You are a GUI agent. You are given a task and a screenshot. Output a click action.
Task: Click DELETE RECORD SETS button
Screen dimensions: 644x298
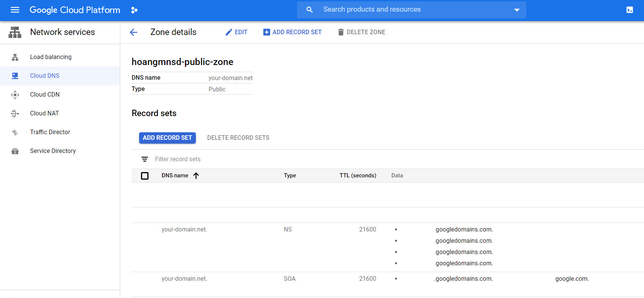(x=238, y=138)
